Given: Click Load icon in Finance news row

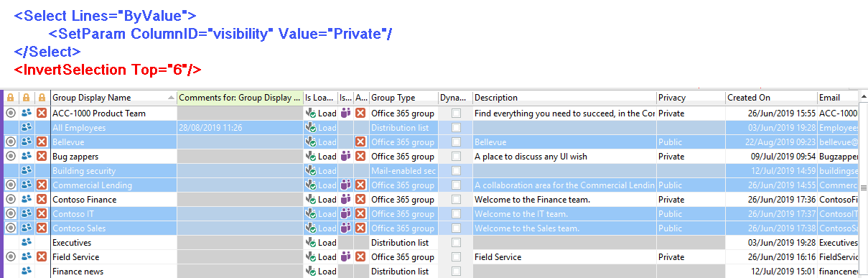Looking at the screenshot, I should [310, 271].
